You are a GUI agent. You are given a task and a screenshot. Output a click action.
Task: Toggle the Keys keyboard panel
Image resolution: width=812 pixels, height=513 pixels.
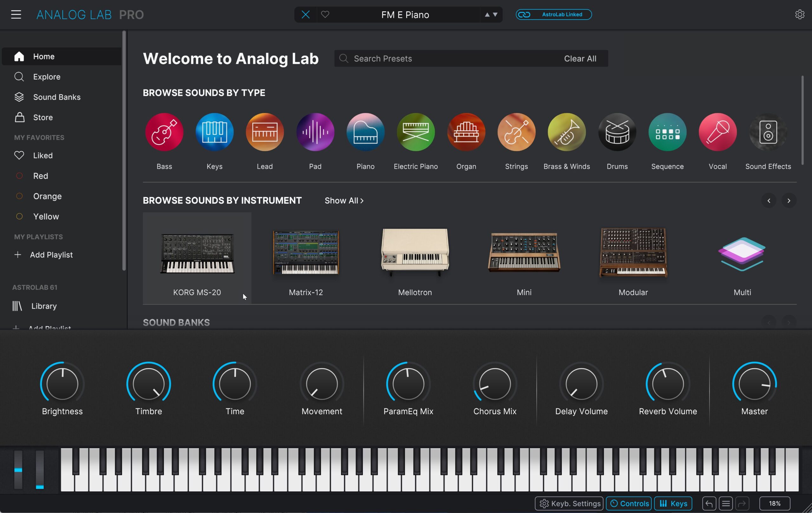(x=673, y=503)
